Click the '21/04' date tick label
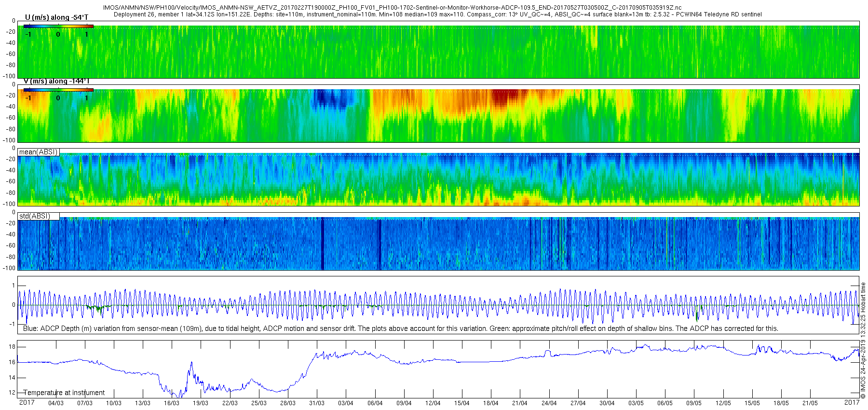868x410 pixels. pos(520,403)
